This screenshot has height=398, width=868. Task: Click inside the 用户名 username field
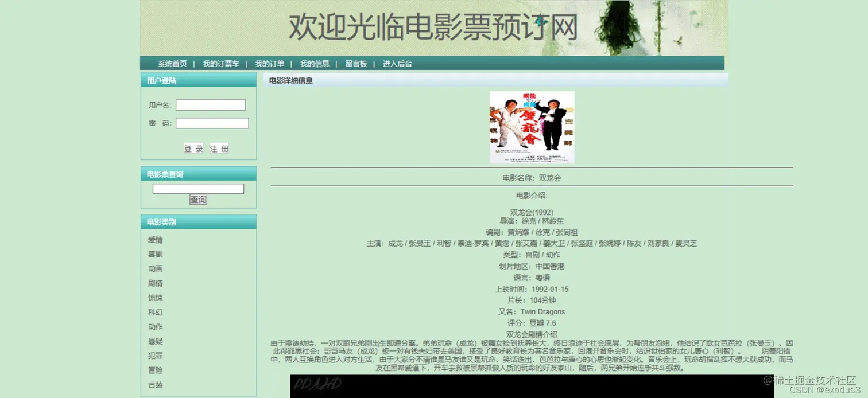click(x=211, y=104)
